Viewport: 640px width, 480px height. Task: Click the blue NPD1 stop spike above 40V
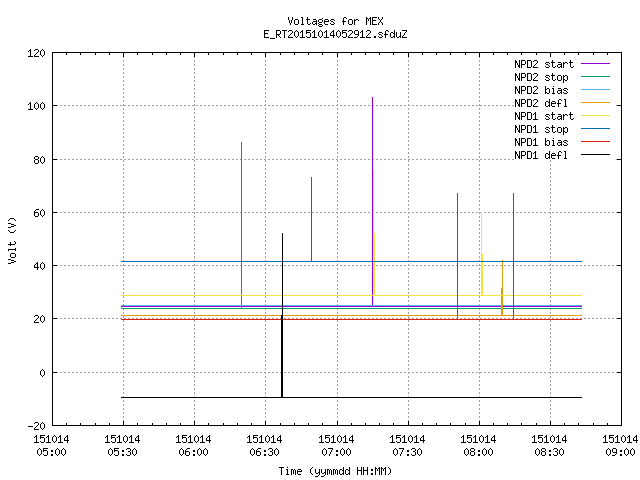pyautogui.click(x=311, y=219)
